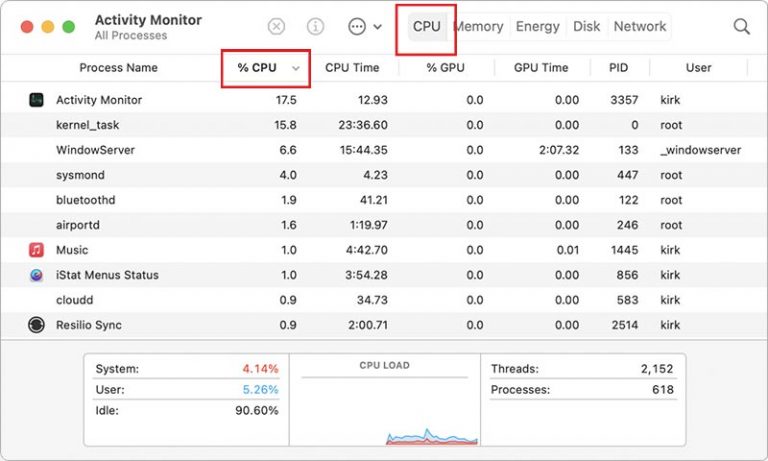Screen dimensions: 768x461
Task: Switch to the Memory tab
Action: point(479,27)
